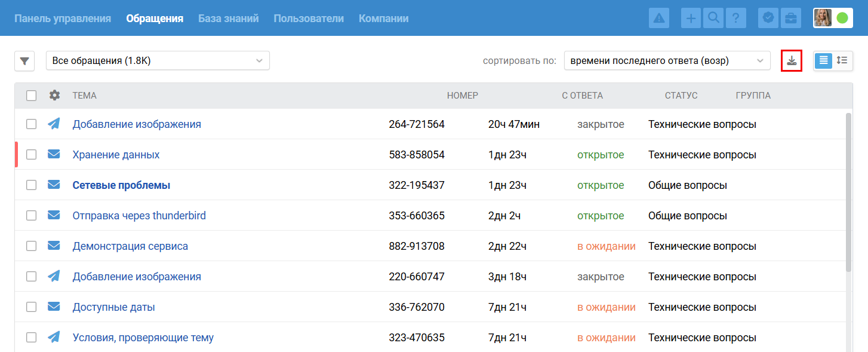Open help via the question mark icon
The image size is (868, 352).
point(735,18)
